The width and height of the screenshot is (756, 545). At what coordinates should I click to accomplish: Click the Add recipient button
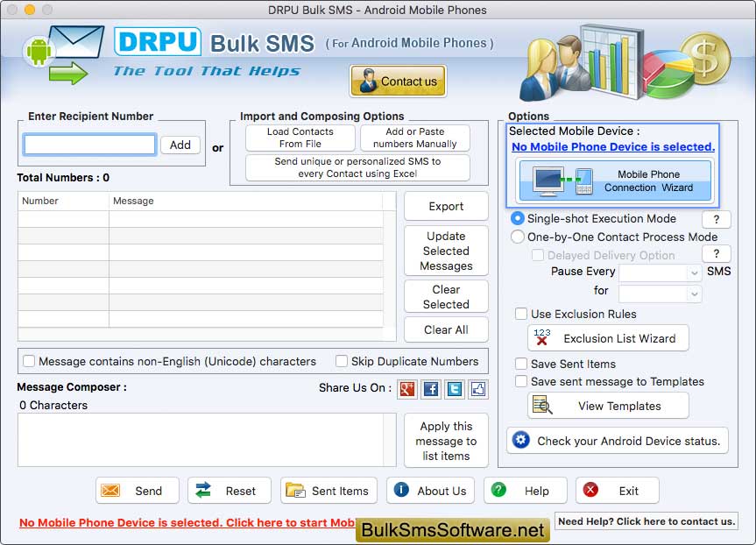point(180,145)
